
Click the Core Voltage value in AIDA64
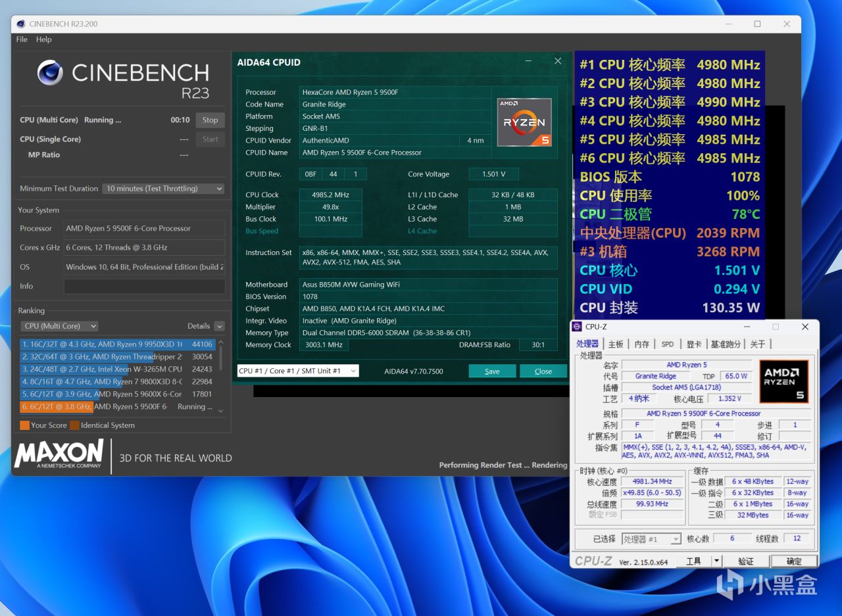pyautogui.click(x=493, y=174)
